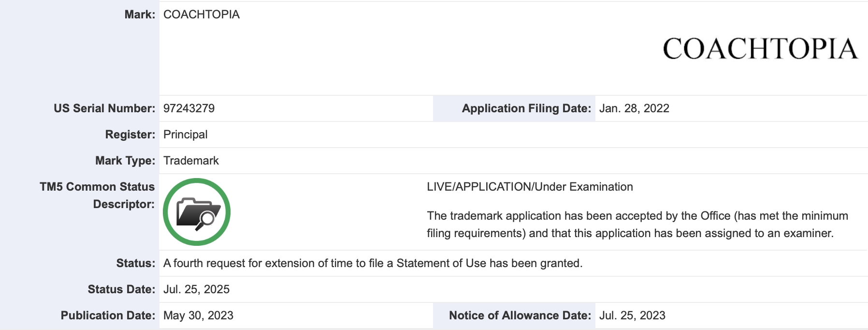The image size is (868, 330).
Task: Click the Application Filing Date label
Action: pos(526,108)
